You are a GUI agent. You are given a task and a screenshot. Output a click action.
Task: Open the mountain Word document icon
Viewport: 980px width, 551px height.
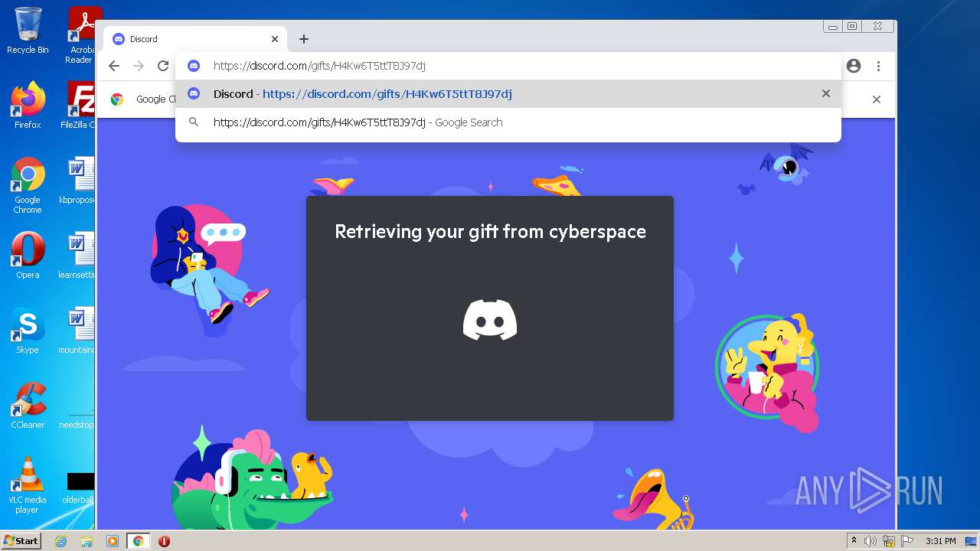[80, 331]
